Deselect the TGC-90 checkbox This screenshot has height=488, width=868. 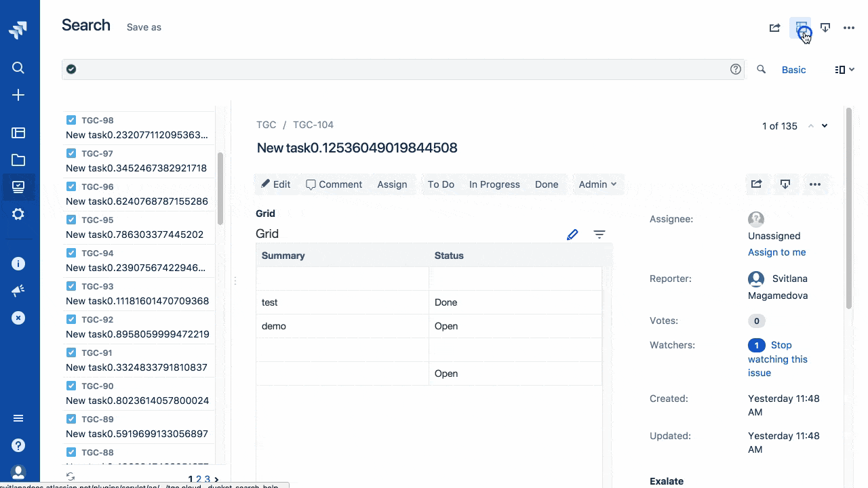click(x=71, y=386)
